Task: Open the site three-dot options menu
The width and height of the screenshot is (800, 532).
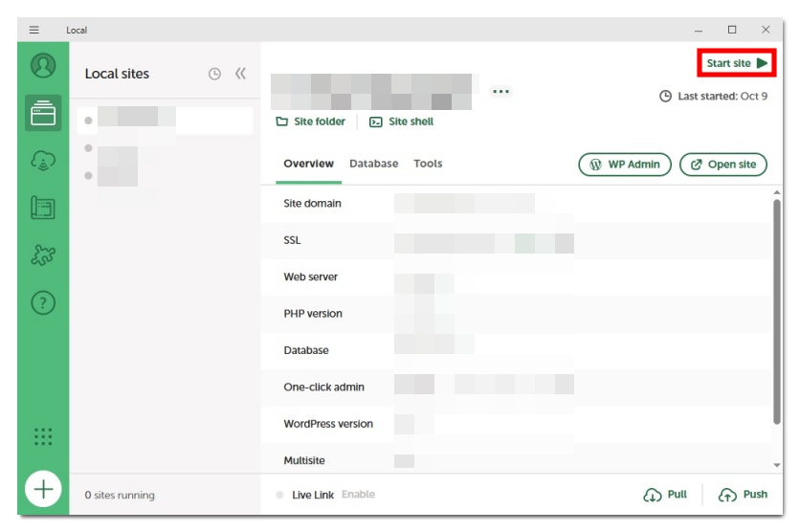Action: [x=501, y=91]
